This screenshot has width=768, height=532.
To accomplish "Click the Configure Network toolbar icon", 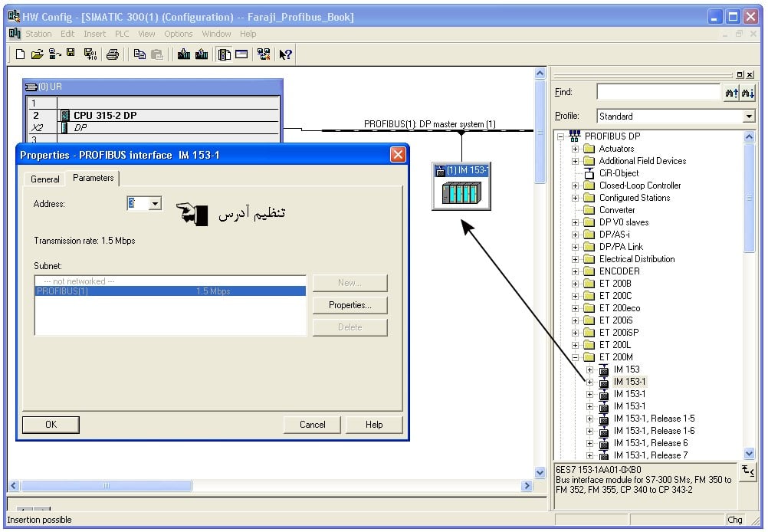I will pos(264,54).
